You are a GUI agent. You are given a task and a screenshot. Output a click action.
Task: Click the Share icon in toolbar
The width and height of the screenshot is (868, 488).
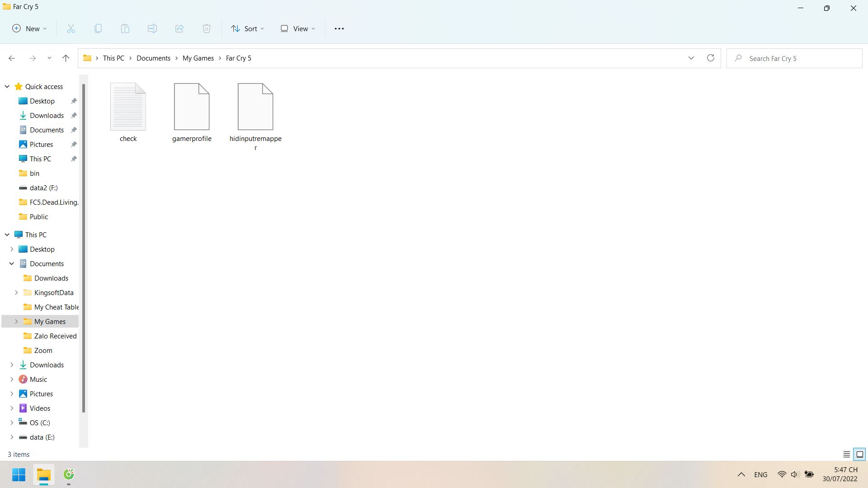click(179, 28)
